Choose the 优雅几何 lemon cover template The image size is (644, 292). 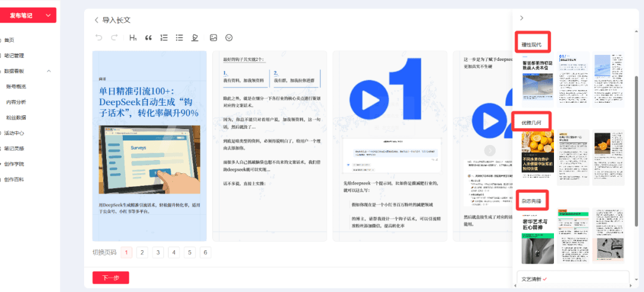click(537, 157)
